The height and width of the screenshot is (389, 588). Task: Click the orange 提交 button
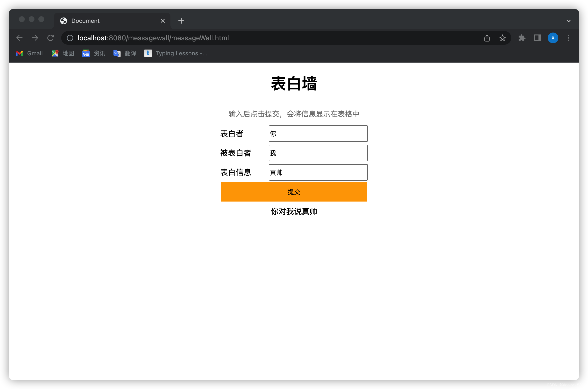point(294,192)
